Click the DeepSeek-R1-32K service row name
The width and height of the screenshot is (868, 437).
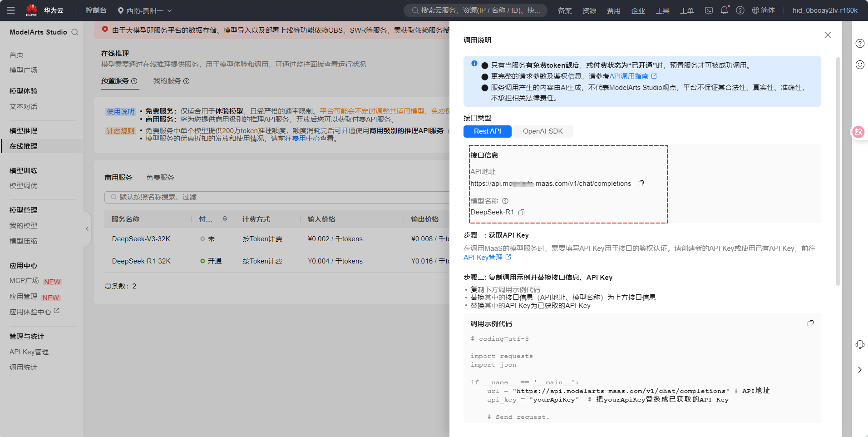coord(141,261)
